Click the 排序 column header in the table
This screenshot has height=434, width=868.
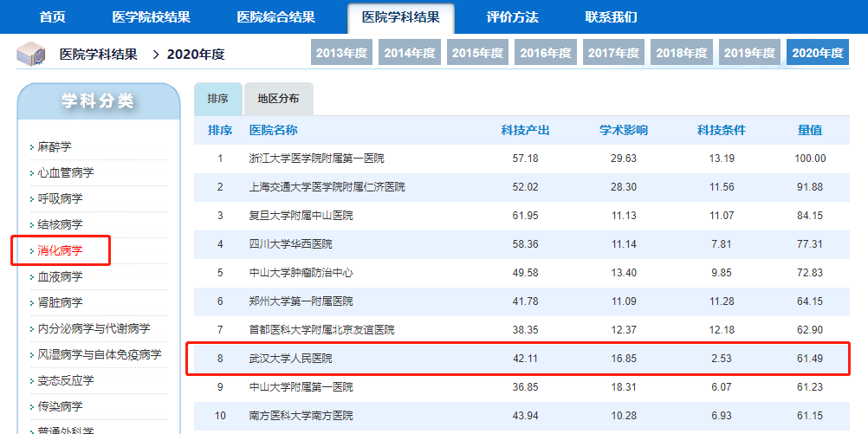[x=220, y=130]
